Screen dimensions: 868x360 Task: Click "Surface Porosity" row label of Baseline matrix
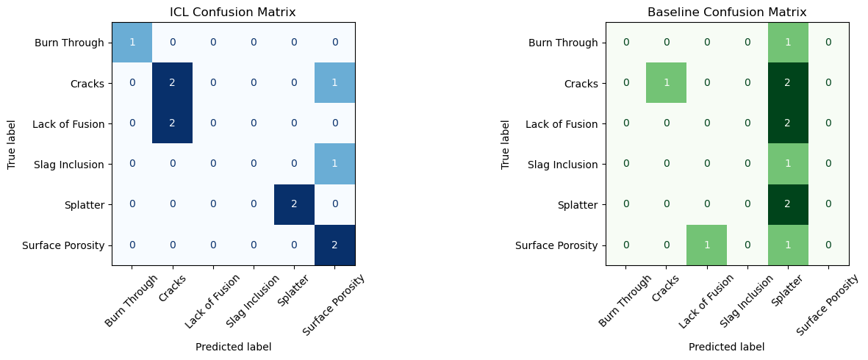click(x=557, y=245)
